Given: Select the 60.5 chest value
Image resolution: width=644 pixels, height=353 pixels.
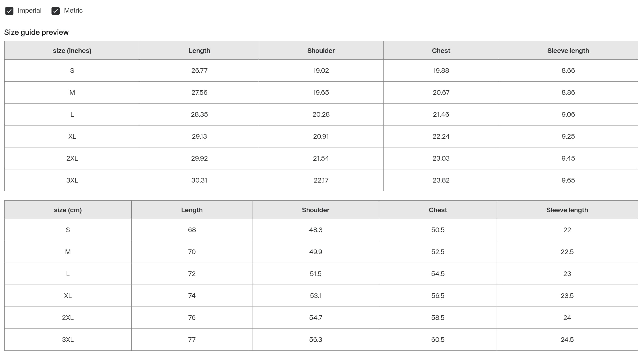Looking at the screenshot, I should click(x=438, y=340).
